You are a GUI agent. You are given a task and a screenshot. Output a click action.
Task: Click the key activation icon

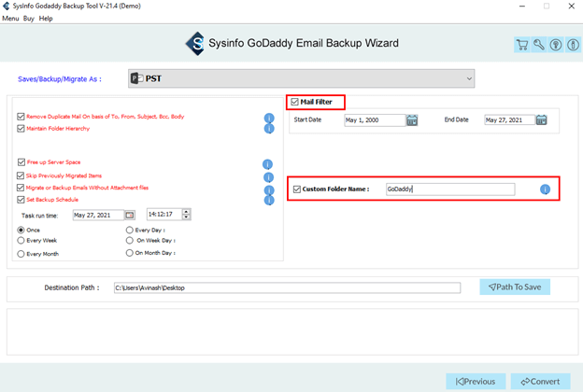539,45
